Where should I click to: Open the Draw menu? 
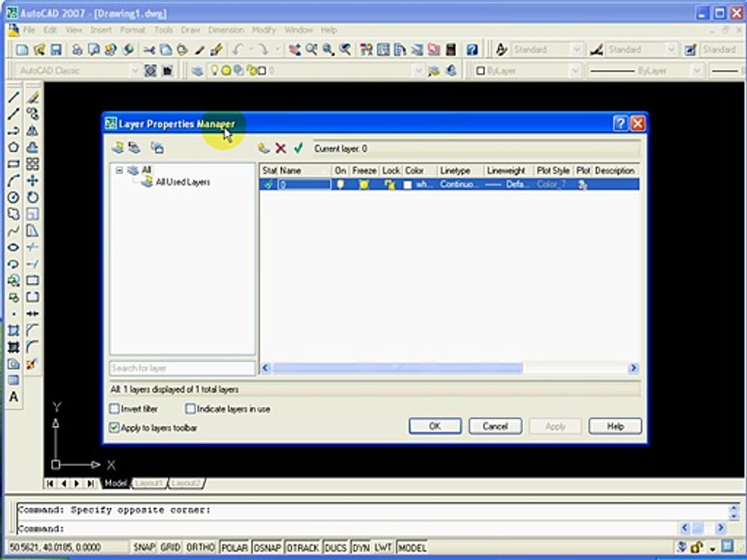point(190,30)
